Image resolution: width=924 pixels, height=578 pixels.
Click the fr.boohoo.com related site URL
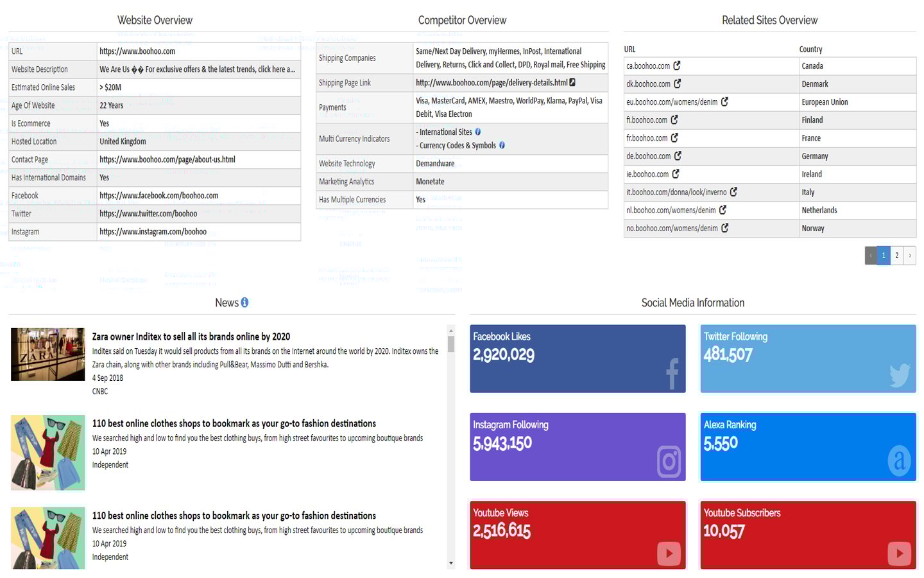coord(647,137)
